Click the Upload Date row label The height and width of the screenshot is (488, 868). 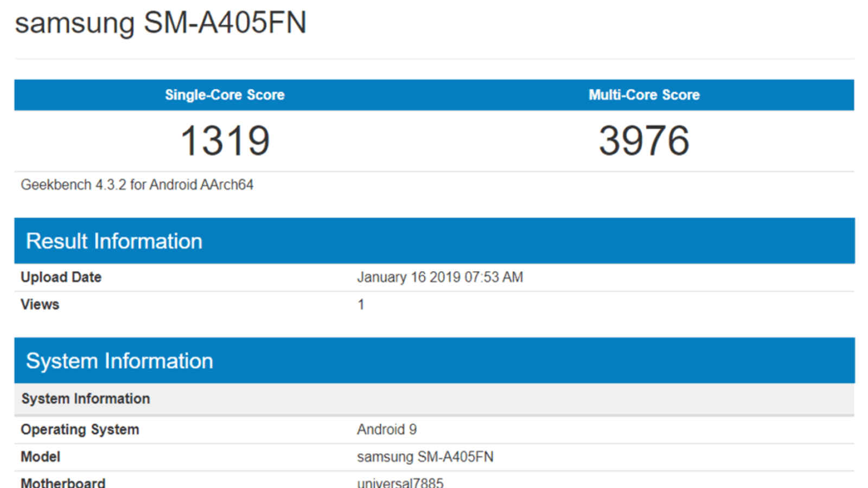tap(61, 277)
